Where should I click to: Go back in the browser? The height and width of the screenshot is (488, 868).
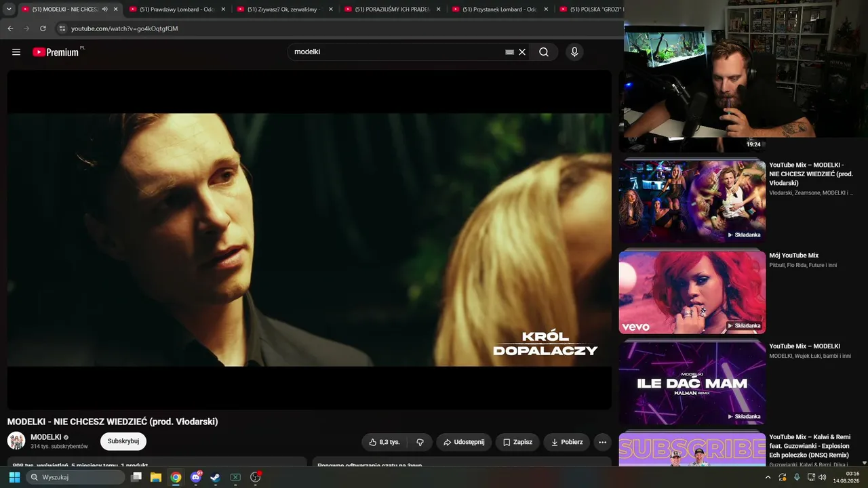10,28
